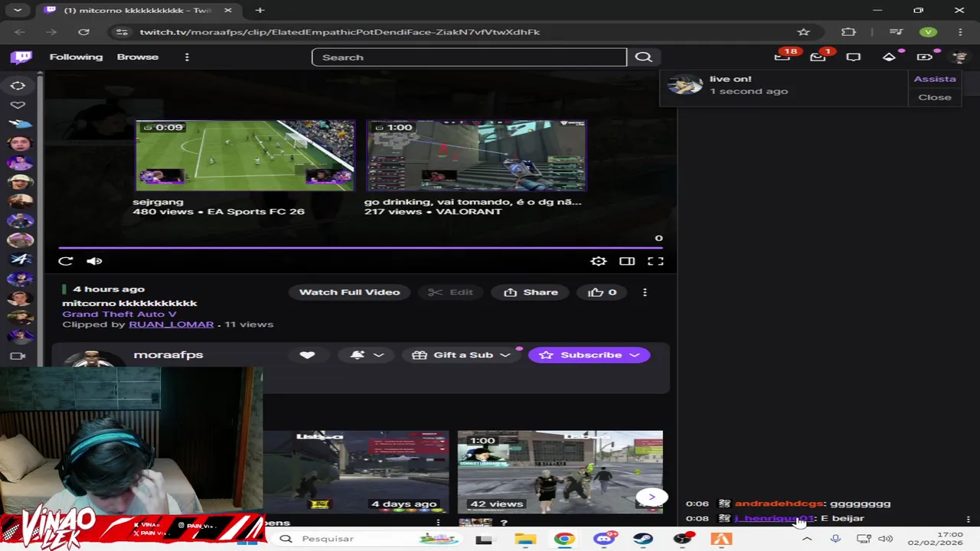This screenshot has height=551, width=980.
Task: View site information icon in address bar
Action: point(122,32)
